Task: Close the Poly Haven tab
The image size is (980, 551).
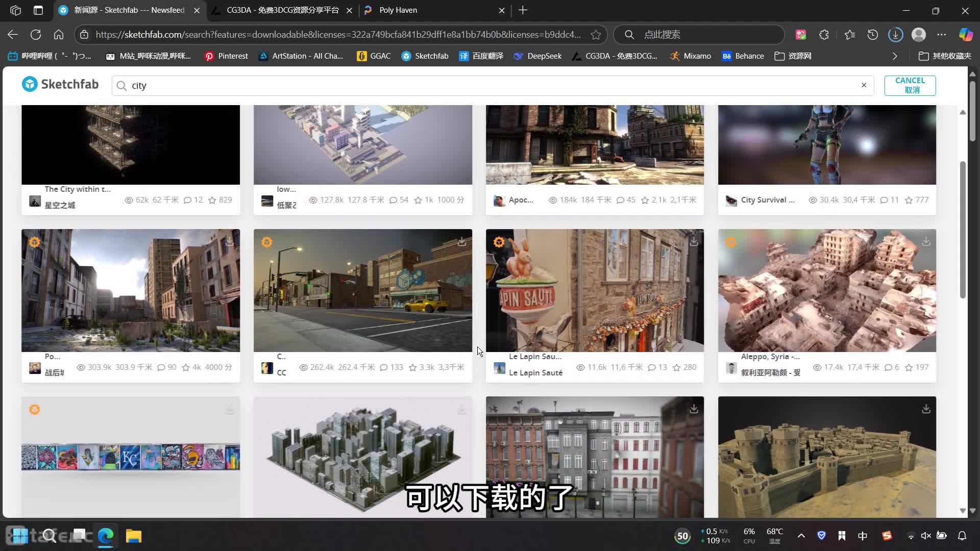Action: [502, 10]
